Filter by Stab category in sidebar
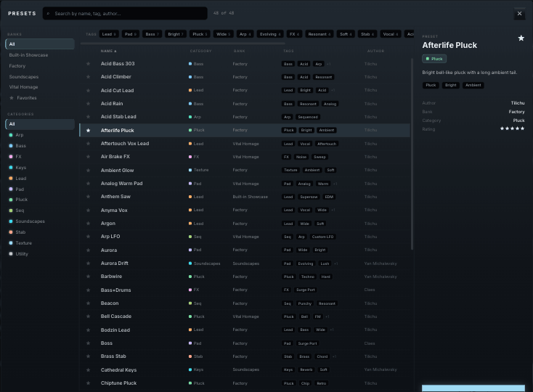Image resolution: width=533 pixels, height=392 pixels. click(x=40, y=232)
